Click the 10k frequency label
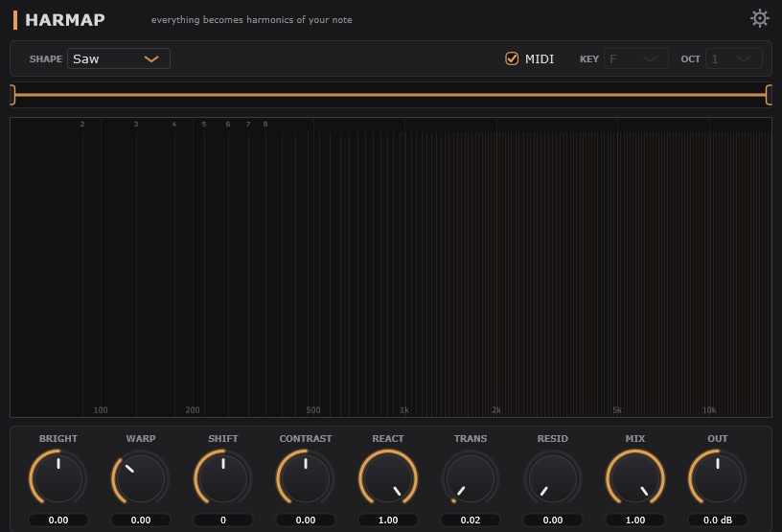782x532 pixels. tap(709, 409)
